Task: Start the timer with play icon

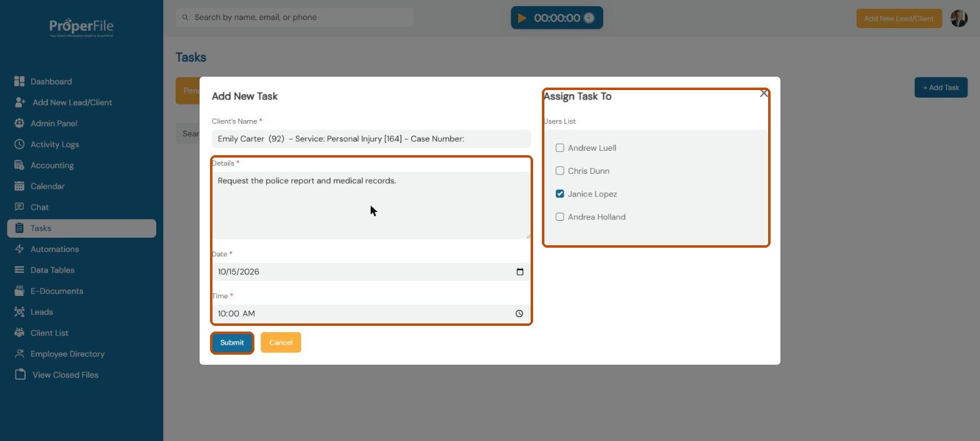Action: 522,18
